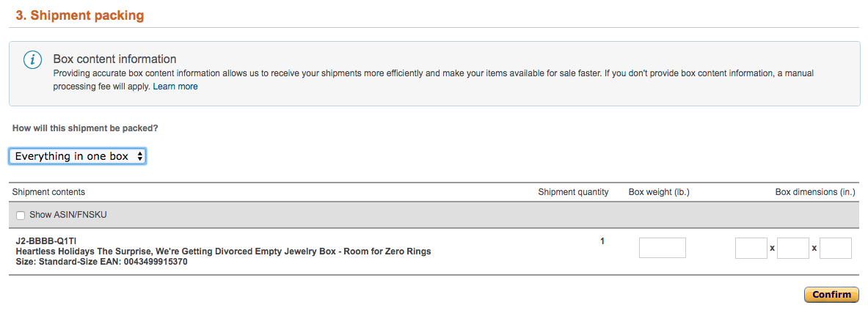Click the Shipment packing section heading
Screen dimensions: 868x316
(80, 15)
